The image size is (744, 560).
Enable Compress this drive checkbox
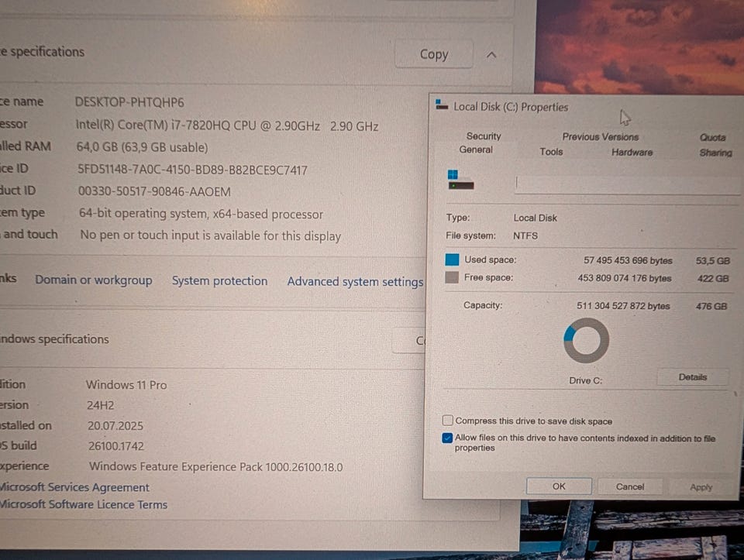447,420
